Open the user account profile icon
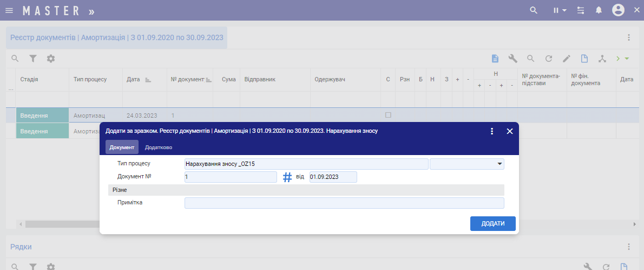 pos(618,10)
